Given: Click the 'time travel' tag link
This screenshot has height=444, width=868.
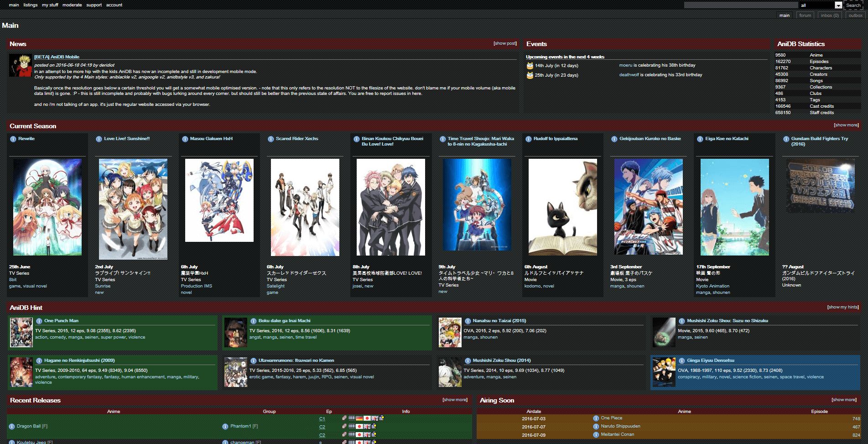Looking at the screenshot, I should (306, 337).
